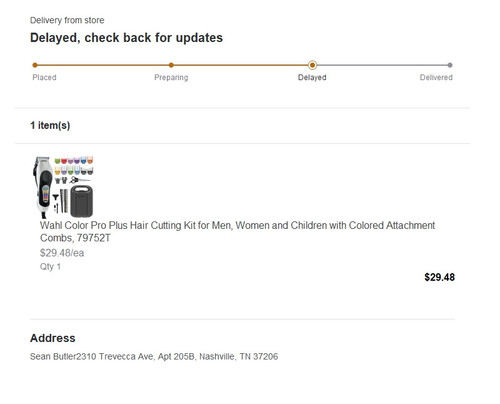Open the Wahl Color Pro Plus product title
The width and height of the screenshot is (500, 404).
[x=237, y=232]
